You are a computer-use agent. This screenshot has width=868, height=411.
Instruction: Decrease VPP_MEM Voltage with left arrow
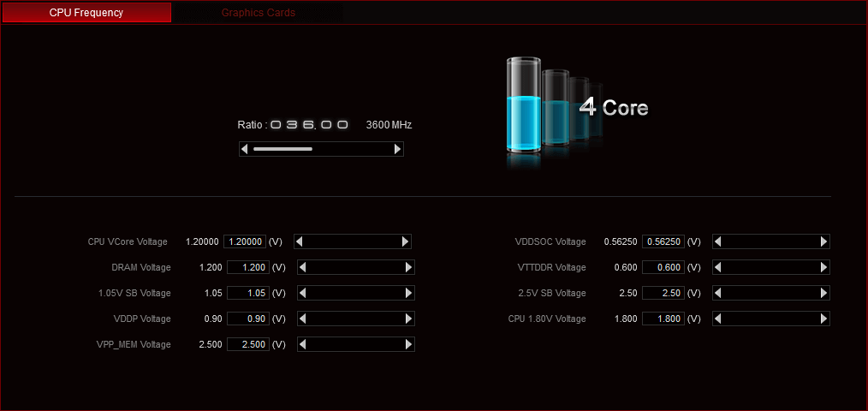click(302, 344)
